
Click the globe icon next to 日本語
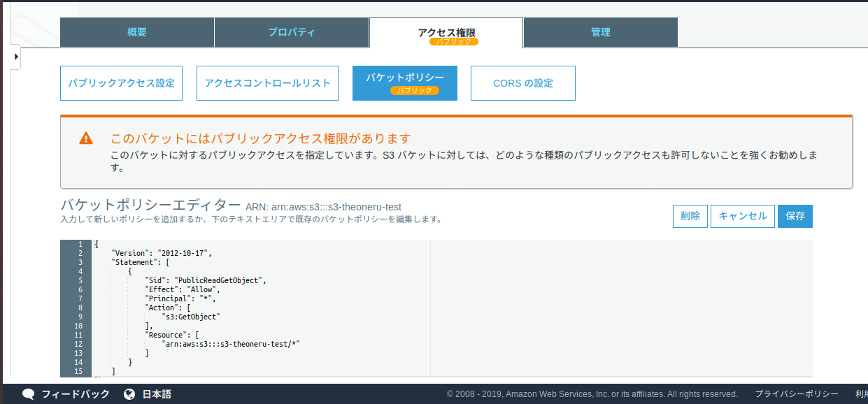click(129, 394)
